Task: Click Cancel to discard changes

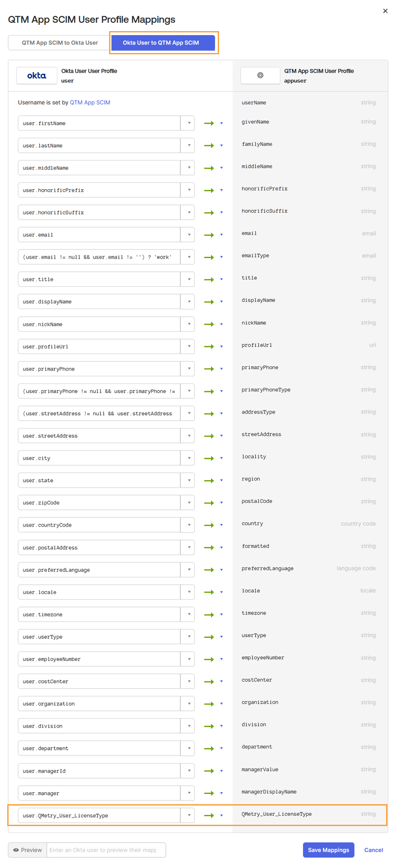Action: (373, 850)
